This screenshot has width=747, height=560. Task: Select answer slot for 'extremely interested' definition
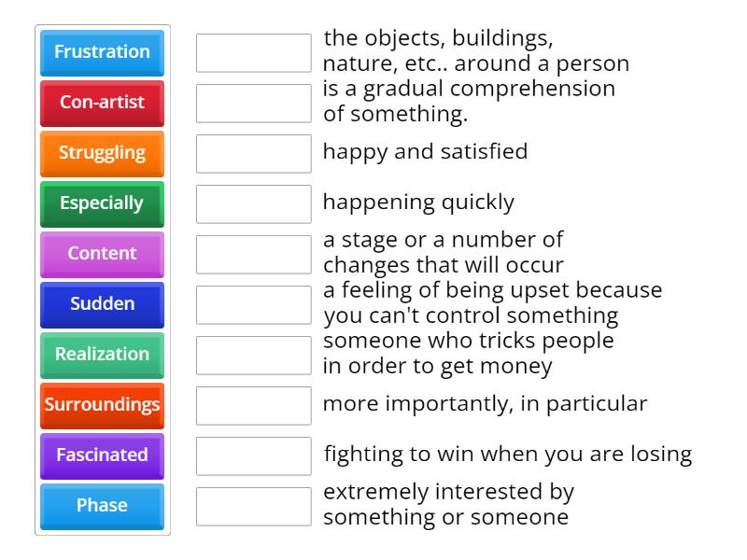pos(253,506)
